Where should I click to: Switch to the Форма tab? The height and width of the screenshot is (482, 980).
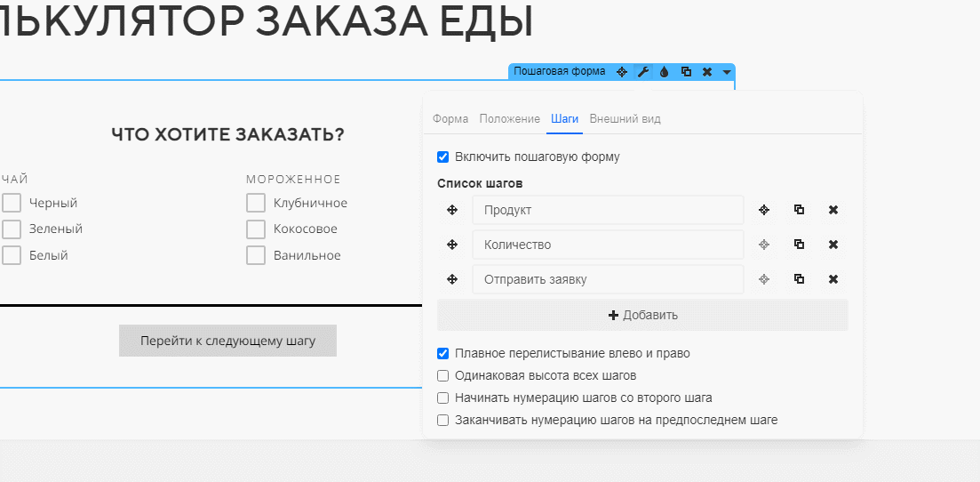450,119
